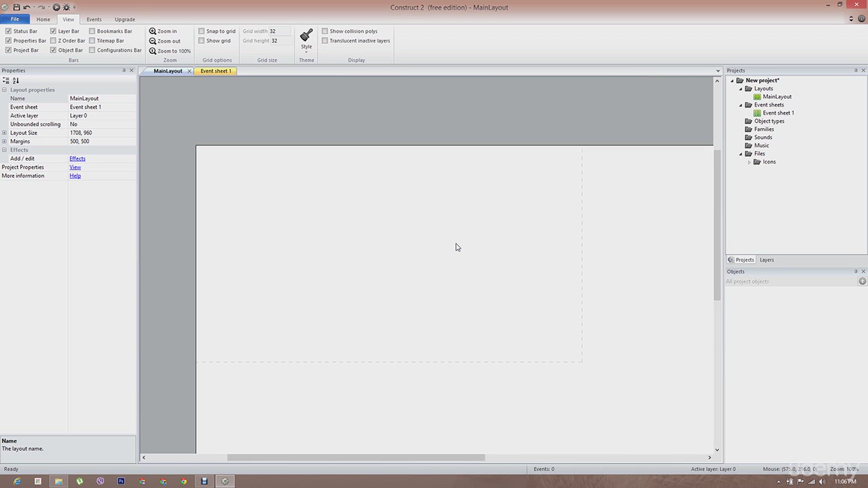Enable the Bookmarks Bar
This screenshot has width=868, height=488.
91,31
